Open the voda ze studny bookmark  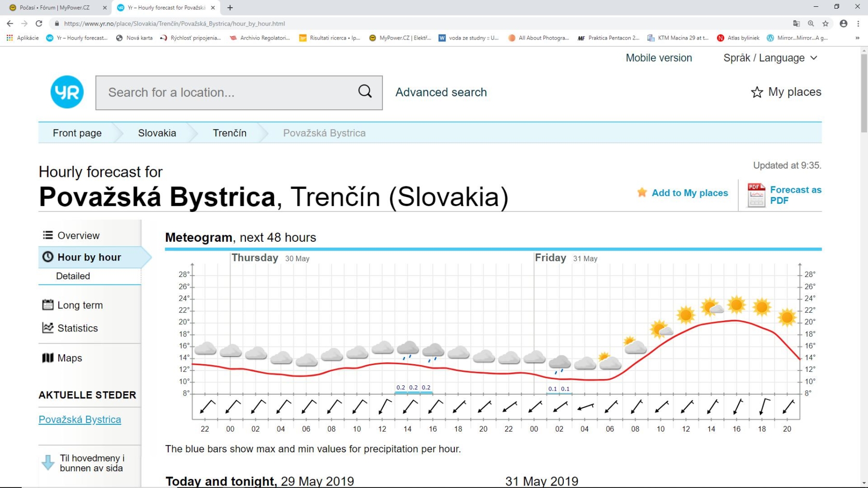469,38
